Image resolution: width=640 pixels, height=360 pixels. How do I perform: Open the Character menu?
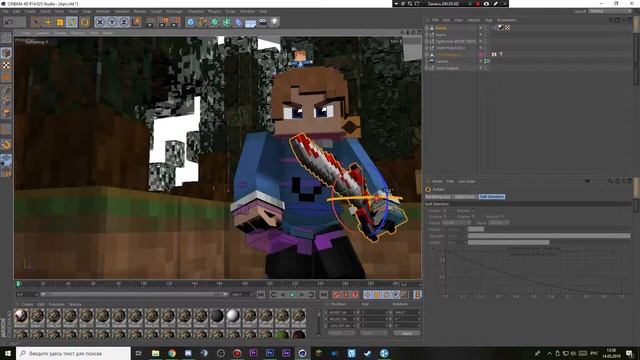point(195,11)
